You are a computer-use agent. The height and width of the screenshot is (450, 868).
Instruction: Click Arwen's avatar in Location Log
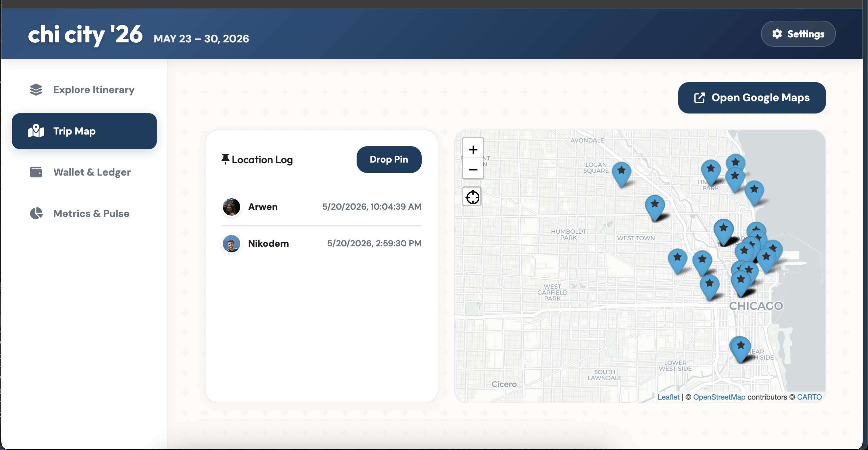(x=232, y=207)
